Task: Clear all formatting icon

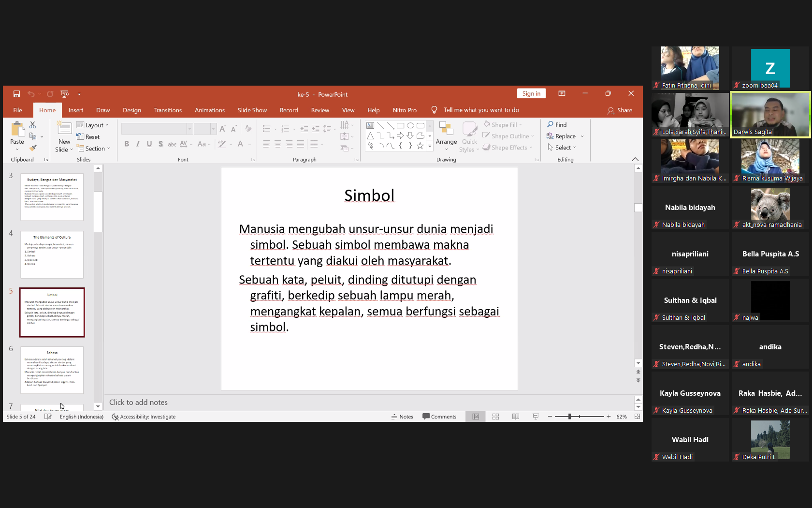Action: tap(248, 129)
